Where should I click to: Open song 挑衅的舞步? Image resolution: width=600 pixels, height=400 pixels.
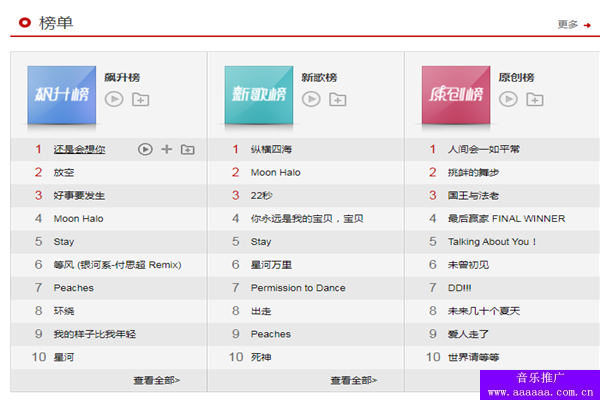pyautogui.click(x=473, y=172)
